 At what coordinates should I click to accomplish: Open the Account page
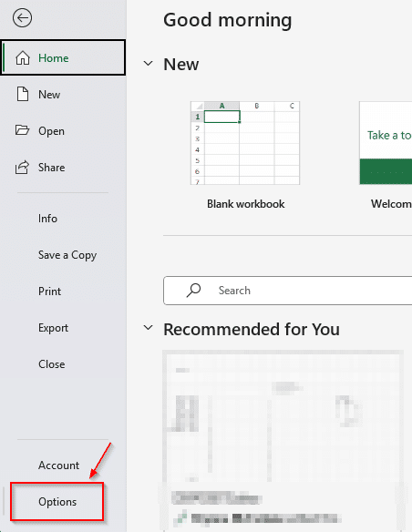pyautogui.click(x=58, y=465)
